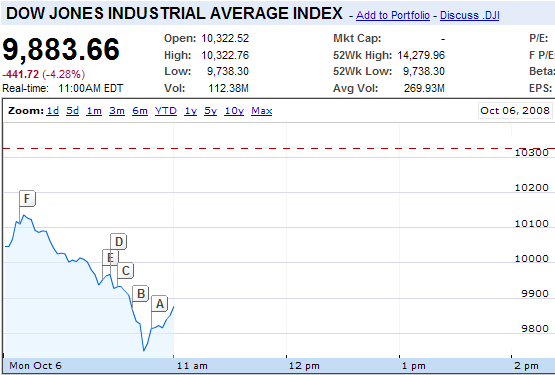Click the 10300 y-axis label
Image resolution: width=555 pixels, height=375 pixels.
(x=531, y=153)
